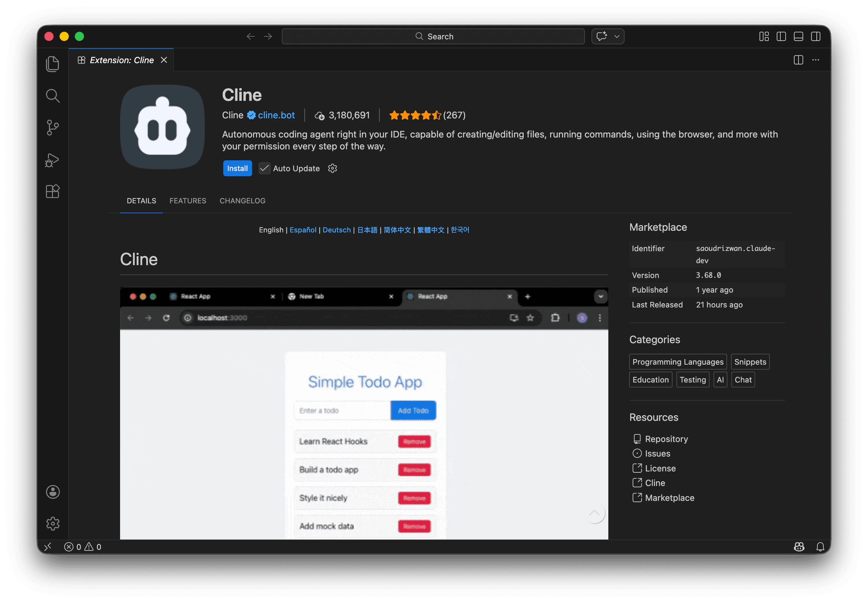
Task: Click the scroll-to-top arrow
Action: click(595, 513)
